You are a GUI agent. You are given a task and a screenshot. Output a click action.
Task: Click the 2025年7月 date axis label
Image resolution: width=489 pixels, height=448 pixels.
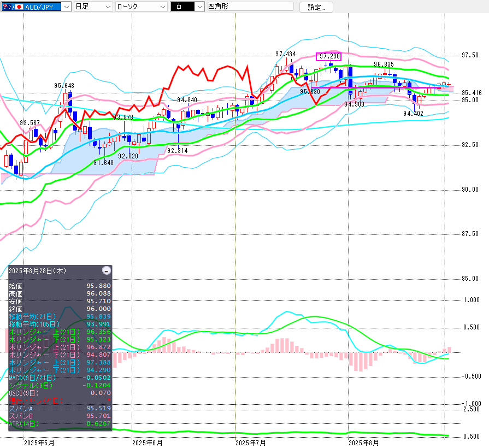click(251, 443)
